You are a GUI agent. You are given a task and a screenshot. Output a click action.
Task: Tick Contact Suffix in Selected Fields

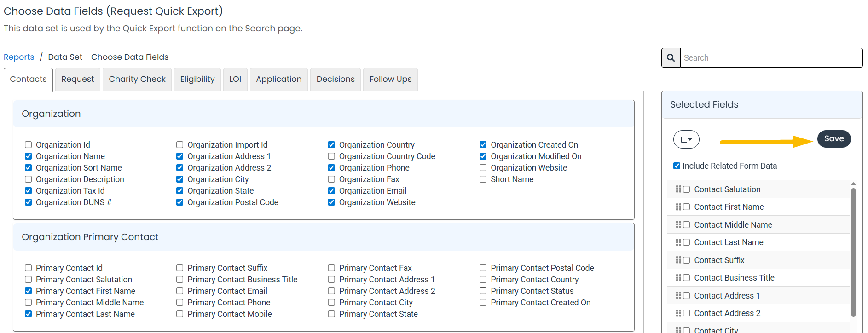click(x=687, y=260)
